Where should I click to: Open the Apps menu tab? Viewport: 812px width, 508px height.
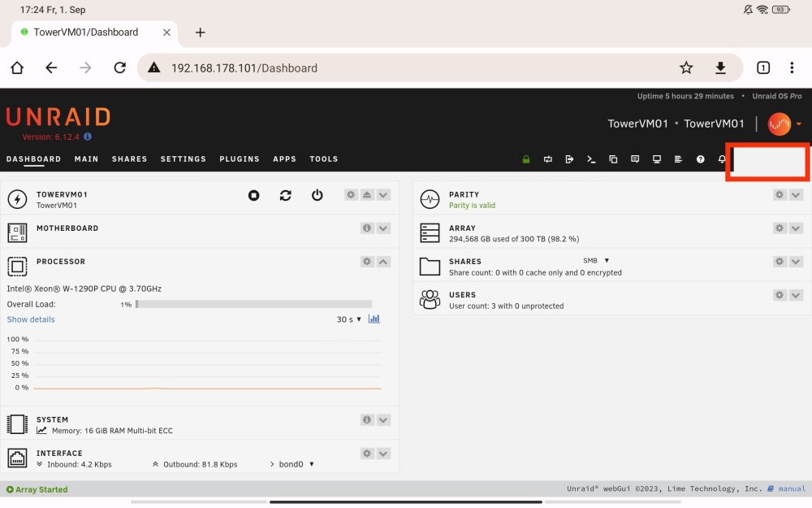[x=285, y=159]
